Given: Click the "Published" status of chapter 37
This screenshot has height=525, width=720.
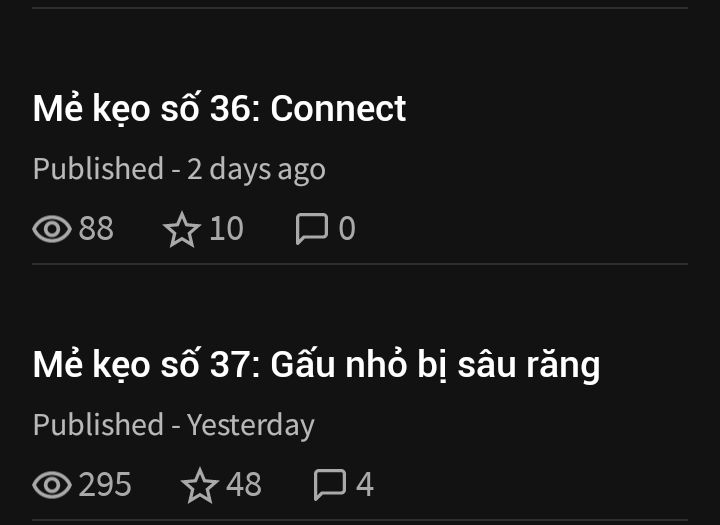Looking at the screenshot, I should pos(98,425).
